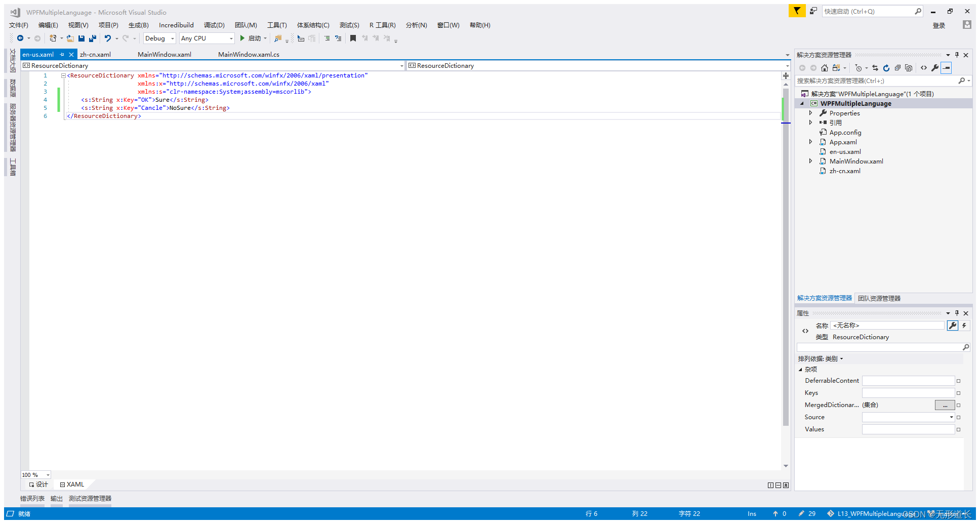
Task: Click the yellow feedback filter icon in title bar
Action: click(x=797, y=11)
